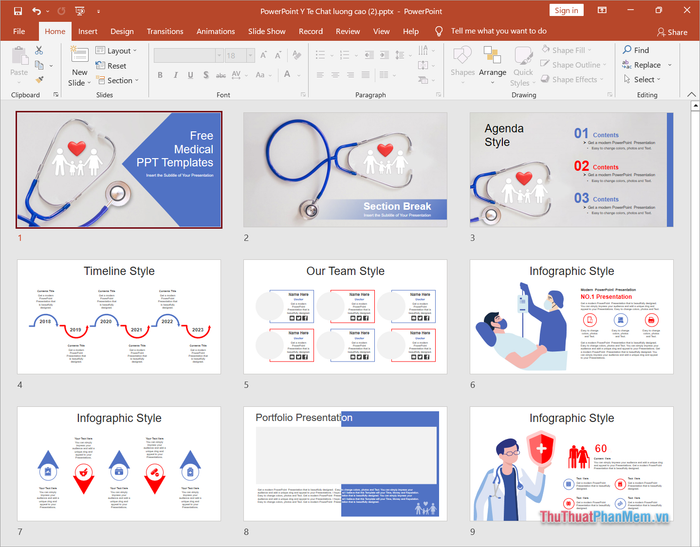Switch to the Slide Show tab
The width and height of the screenshot is (700, 547).
tap(267, 31)
